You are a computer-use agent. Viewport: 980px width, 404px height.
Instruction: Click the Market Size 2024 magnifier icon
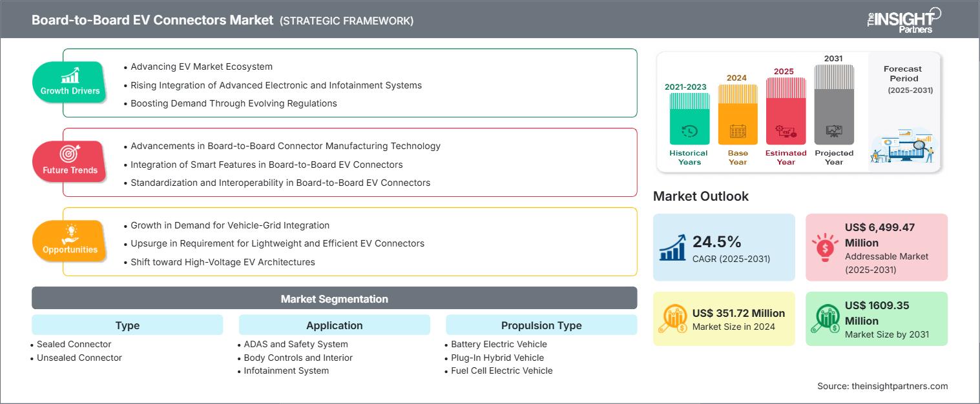click(673, 318)
